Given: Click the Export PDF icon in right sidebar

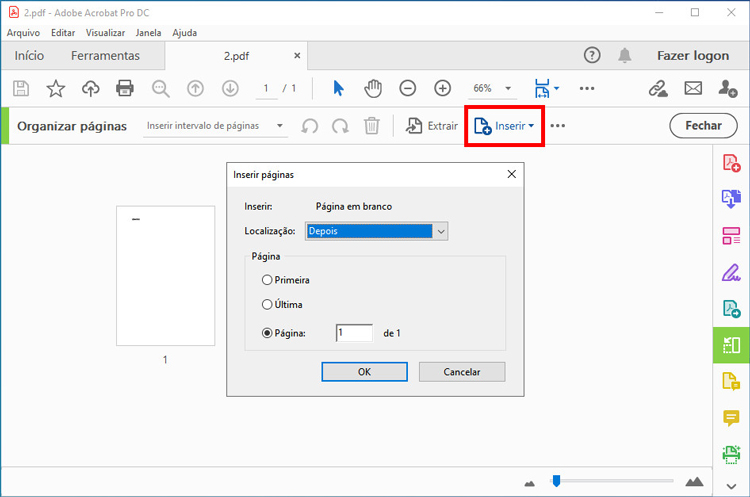Looking at the screenshot, I should click(x=731, y=199).
